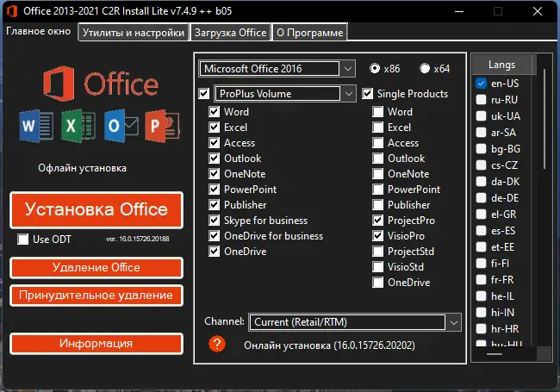Click the Word app icon
Viewport: 560px width, 392px height.
(36, 126)
